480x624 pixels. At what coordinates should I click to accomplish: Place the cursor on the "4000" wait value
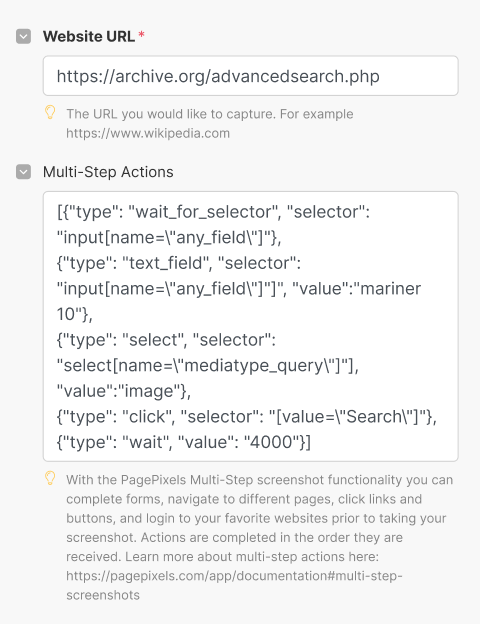[270, 442]
